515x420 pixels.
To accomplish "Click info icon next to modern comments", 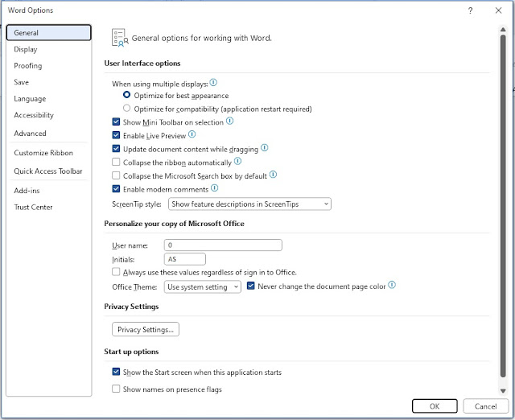I will coord(215,187).
